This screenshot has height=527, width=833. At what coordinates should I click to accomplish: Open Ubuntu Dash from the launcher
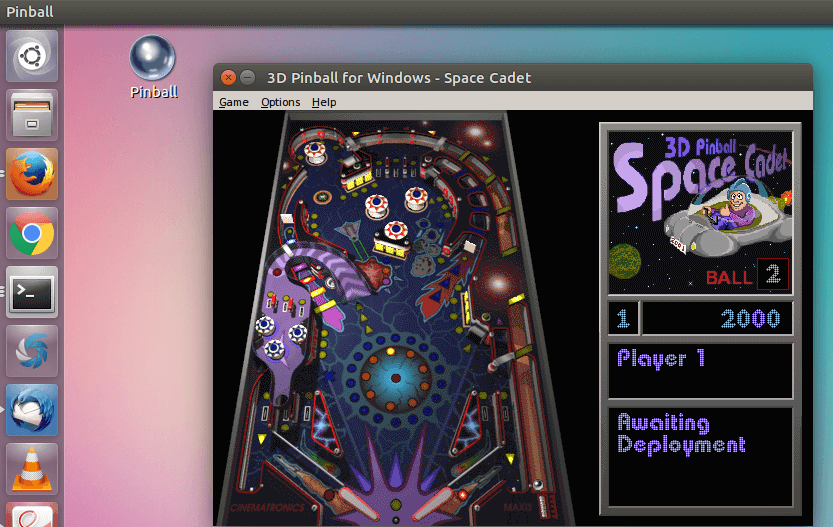point(32,56)
